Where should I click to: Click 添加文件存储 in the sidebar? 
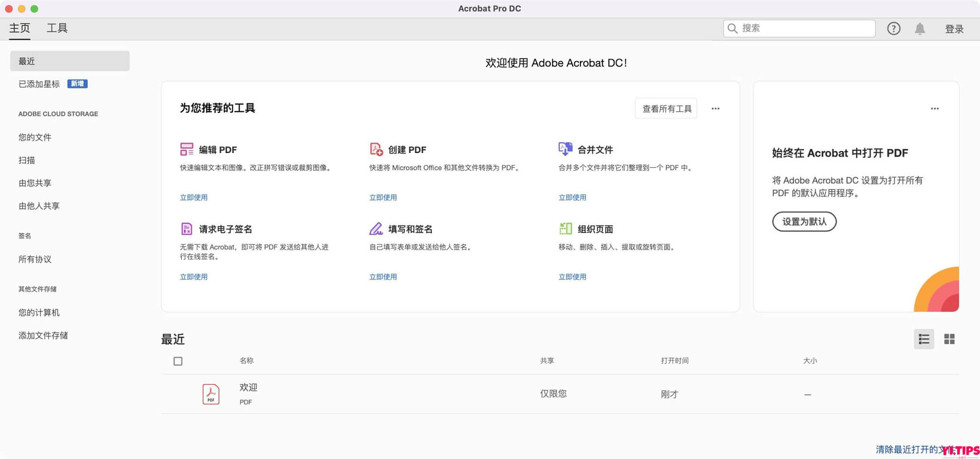tap(43, 336)
